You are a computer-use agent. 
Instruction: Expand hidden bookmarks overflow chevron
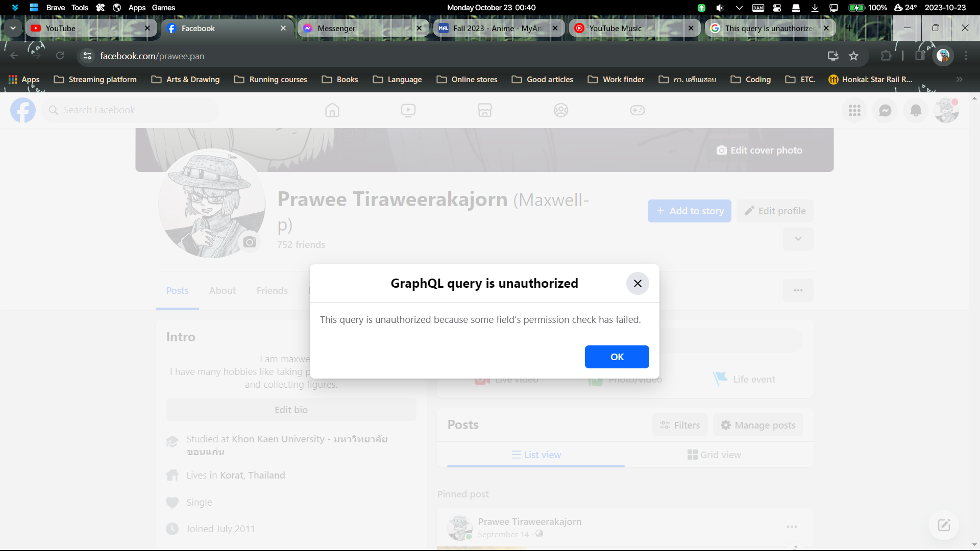(959, 80)
